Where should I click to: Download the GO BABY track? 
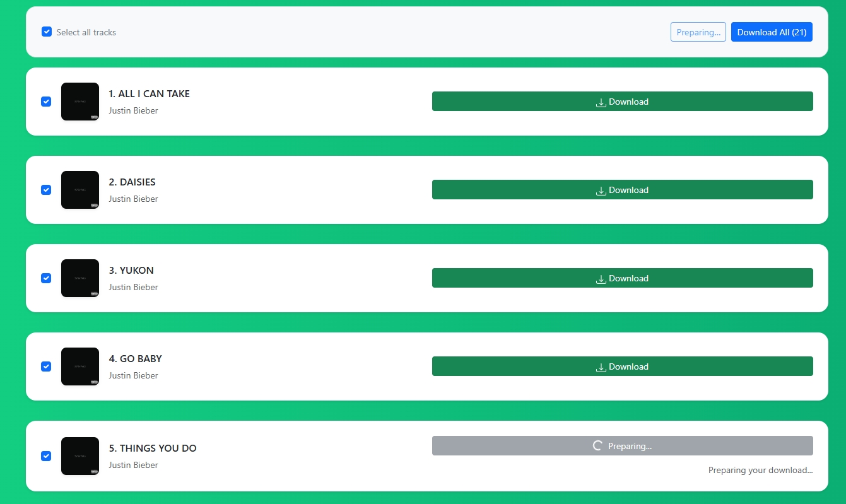click(622, 366)
